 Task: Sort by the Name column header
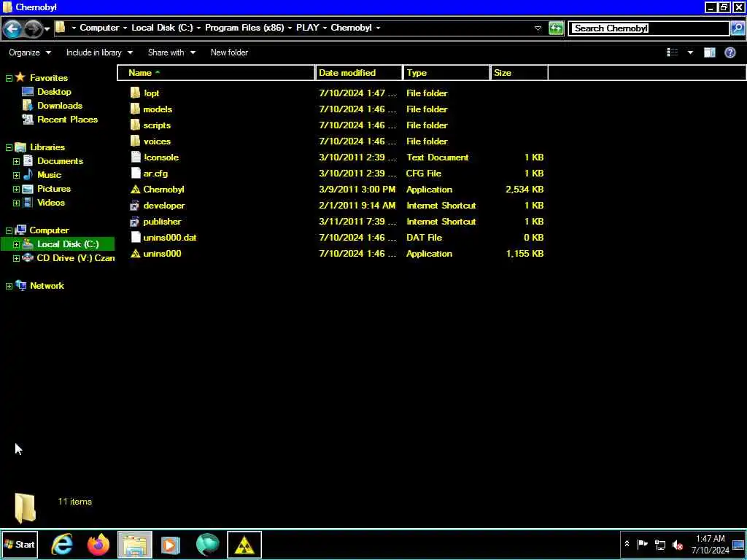point(216,73)
